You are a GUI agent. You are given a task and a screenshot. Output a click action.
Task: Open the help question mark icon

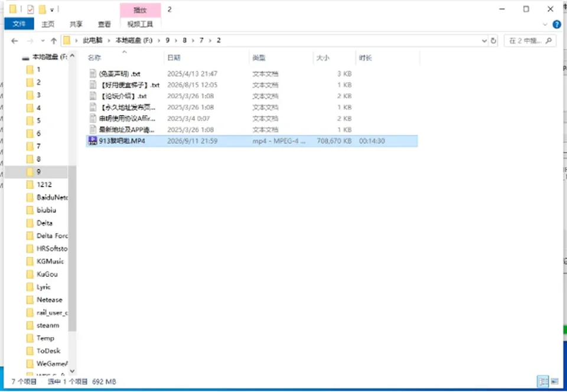click(x=556, y=24)
